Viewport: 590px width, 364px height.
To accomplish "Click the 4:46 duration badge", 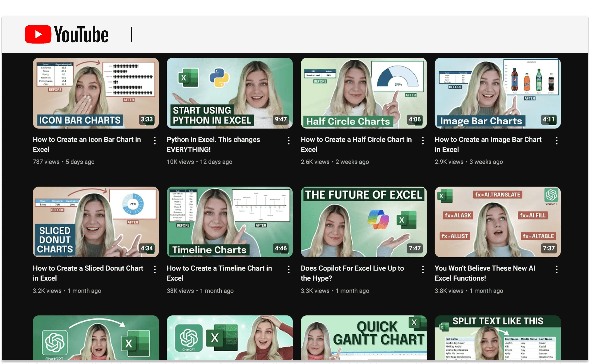I will (281, 248).
